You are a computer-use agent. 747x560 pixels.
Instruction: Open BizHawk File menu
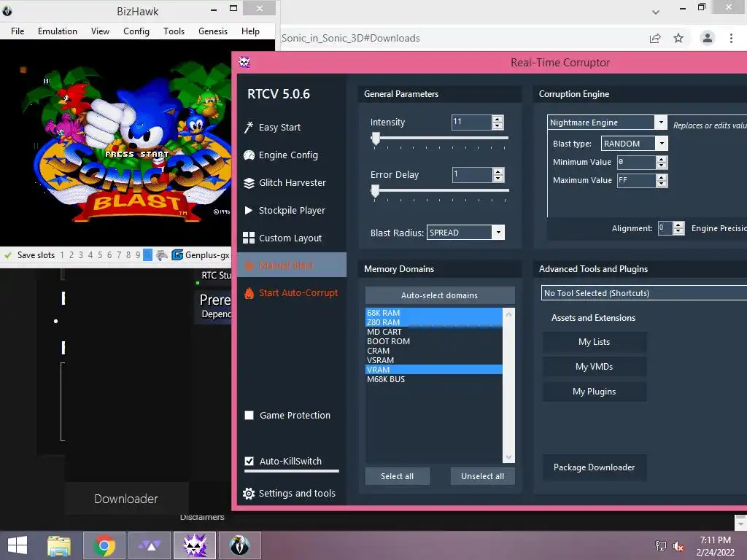18,31
